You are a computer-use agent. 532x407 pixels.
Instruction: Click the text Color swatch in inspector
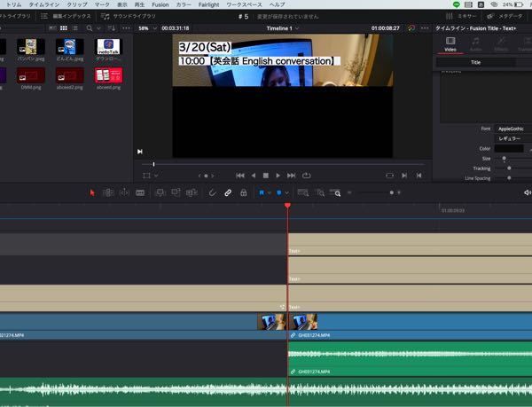[509, 148]
